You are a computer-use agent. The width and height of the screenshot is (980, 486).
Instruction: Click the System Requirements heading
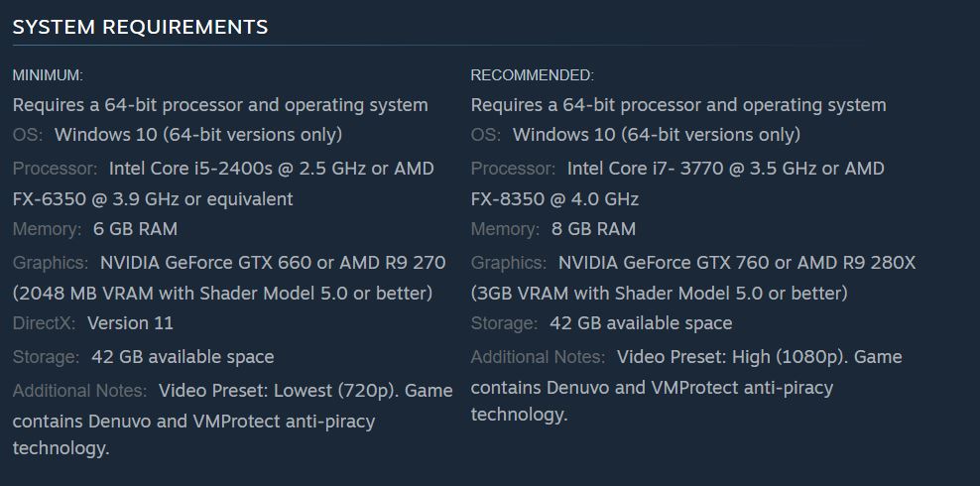pyautogui.click(x=140, y=27)
